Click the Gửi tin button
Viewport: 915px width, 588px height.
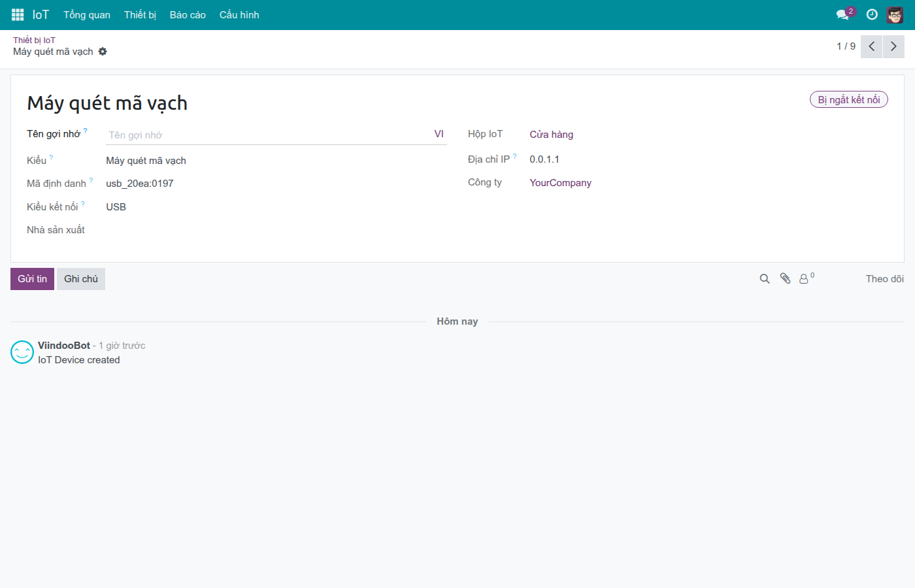tap(32, 279)
